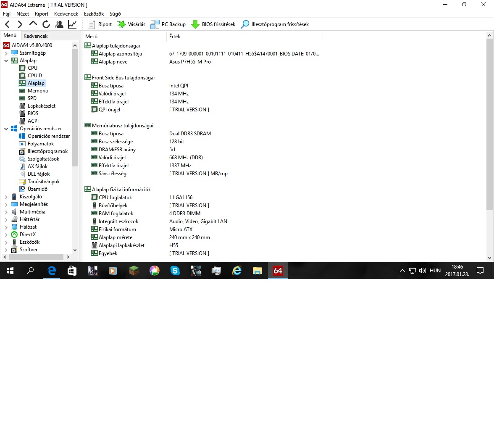Open the Kedvencek menu
The height and width of the screenshot is (448, 494).
click(x=66, y=14)
